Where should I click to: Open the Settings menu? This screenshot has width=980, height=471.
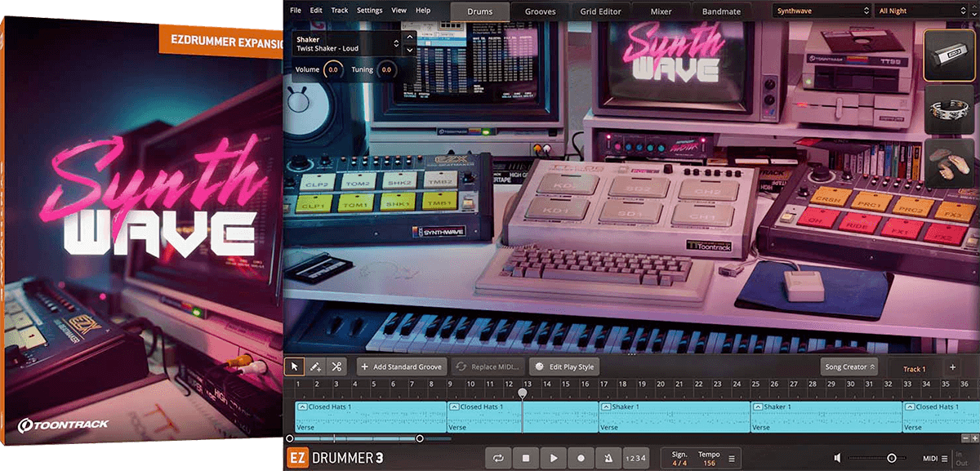coord(369,11)
